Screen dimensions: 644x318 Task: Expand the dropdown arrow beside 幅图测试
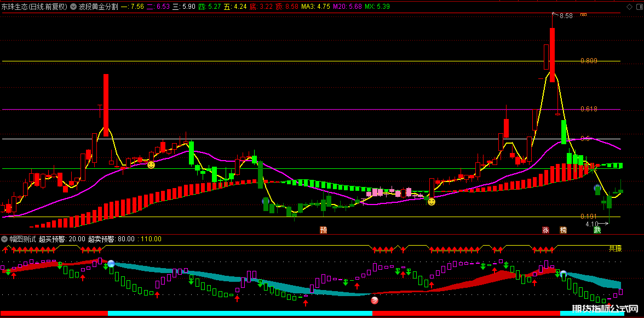coord(4,238)
